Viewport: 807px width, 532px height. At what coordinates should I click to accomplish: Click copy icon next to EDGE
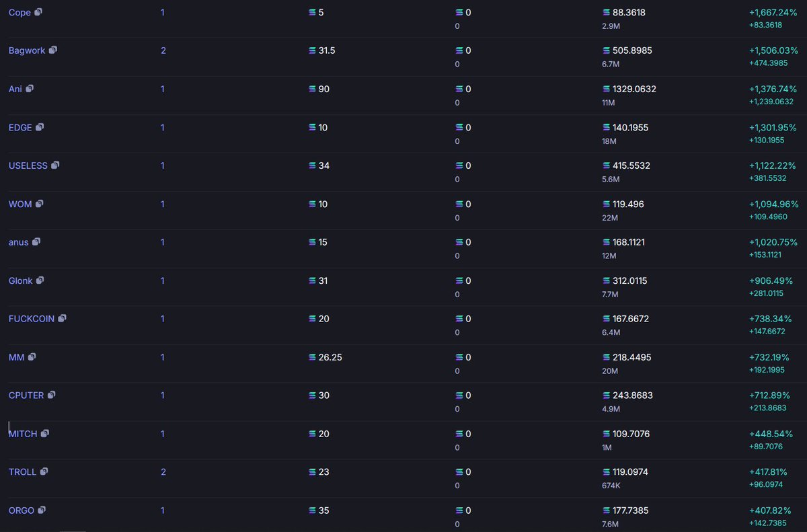40,126
